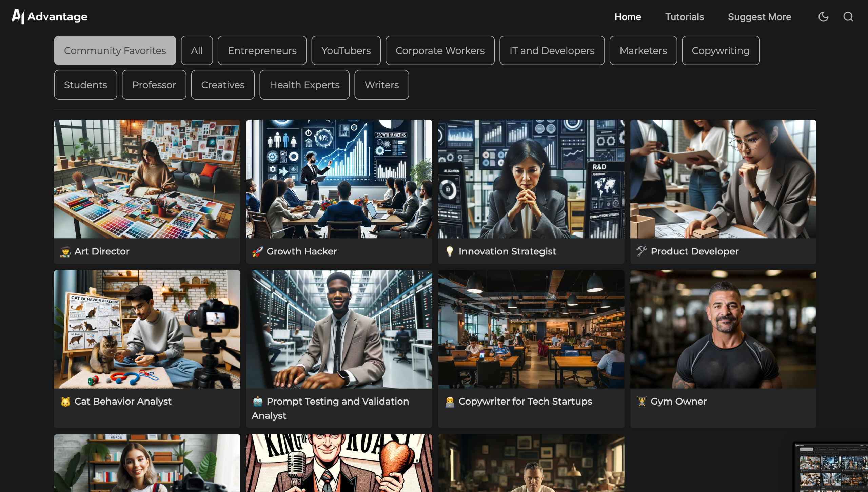
Task: Click the Growth Hacker title
Action: (301, 251)
